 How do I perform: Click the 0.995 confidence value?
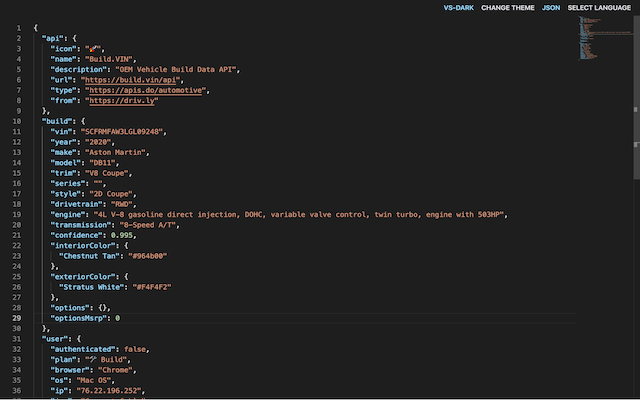pyautogui.click(x=122, y=235)
